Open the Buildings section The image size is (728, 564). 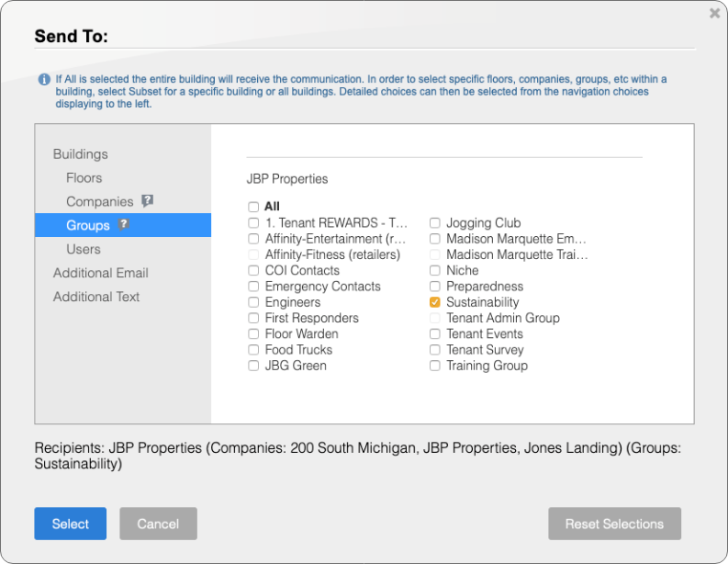click(x=80, y=154)
